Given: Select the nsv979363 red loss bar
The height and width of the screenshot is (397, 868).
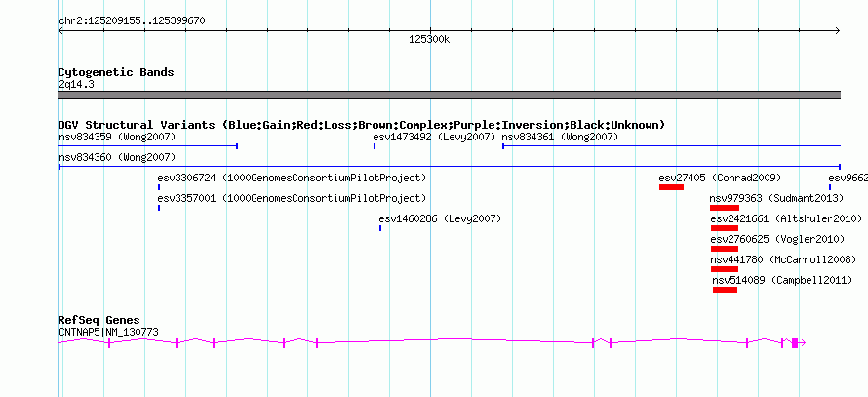Looking at the screenshot, I should coord(725,208).
